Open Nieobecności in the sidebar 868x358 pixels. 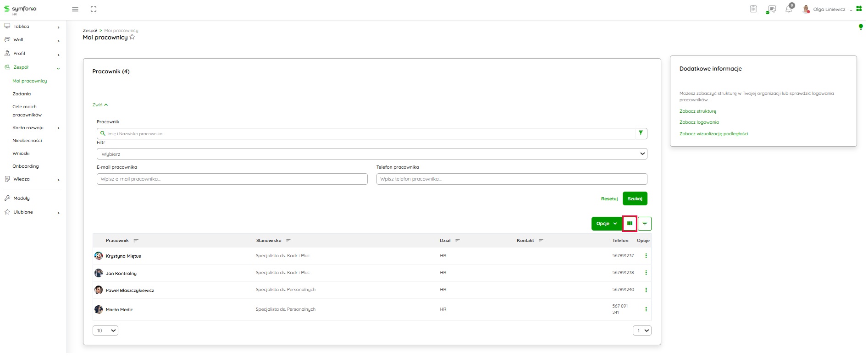tap(27, 141)
